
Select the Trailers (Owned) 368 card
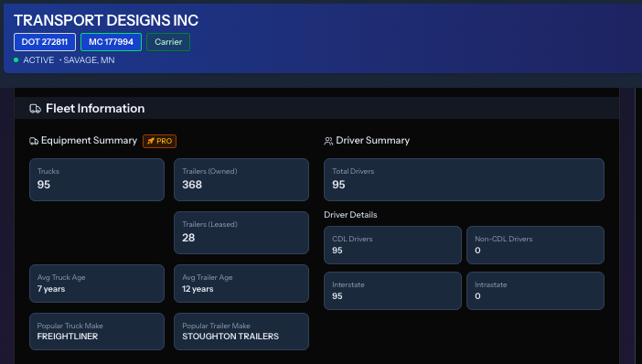pyautogui.click(x=241, y=180)
